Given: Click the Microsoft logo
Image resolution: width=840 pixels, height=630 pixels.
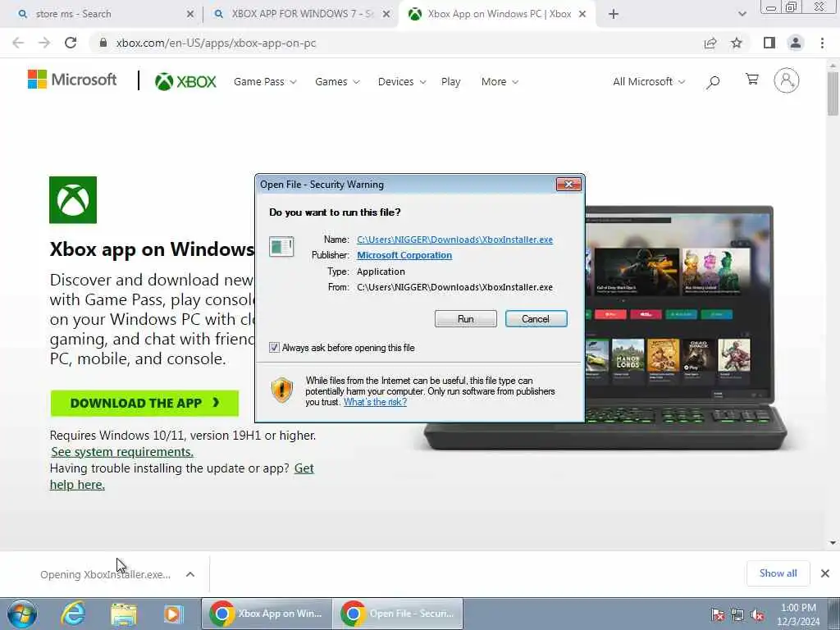Looking at the screenshot, I should pyautogui.click(x=72, y=80).
